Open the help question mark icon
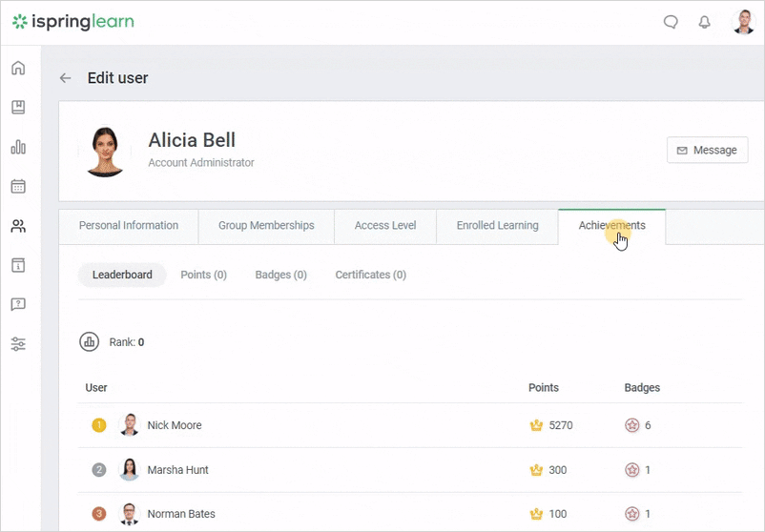The image size is (765, 532). point(18,304)
